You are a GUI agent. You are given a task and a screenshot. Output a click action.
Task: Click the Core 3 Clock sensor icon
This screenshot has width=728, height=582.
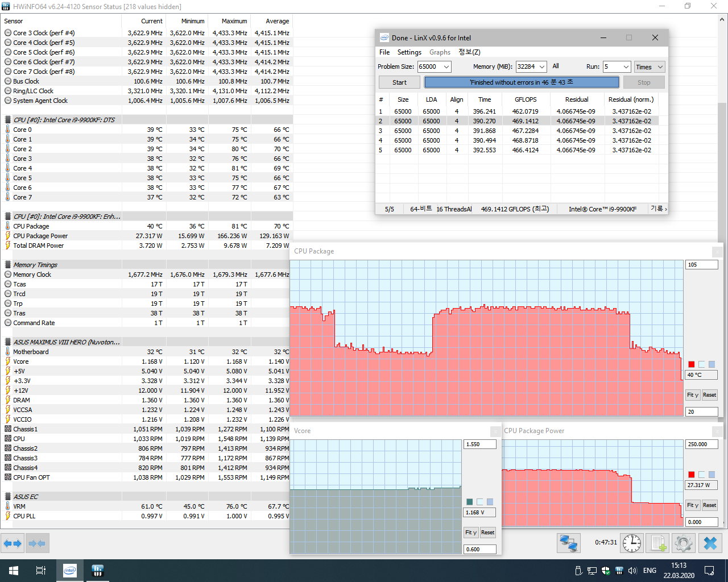point(8,33)
